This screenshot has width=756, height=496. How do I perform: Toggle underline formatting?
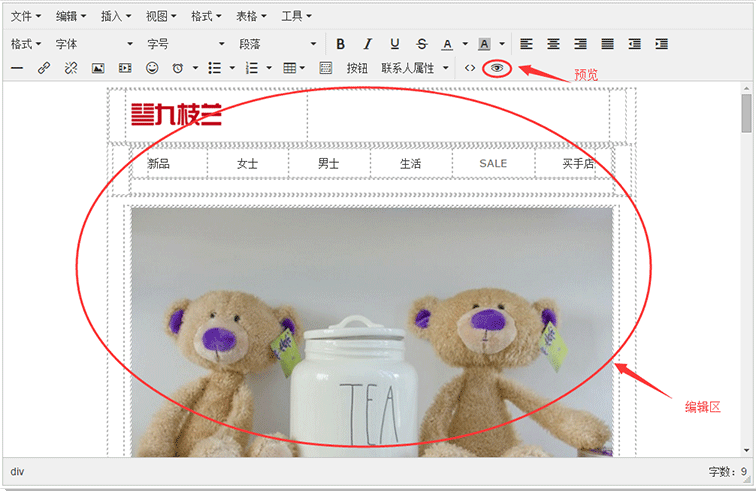[x=395, y=44]
